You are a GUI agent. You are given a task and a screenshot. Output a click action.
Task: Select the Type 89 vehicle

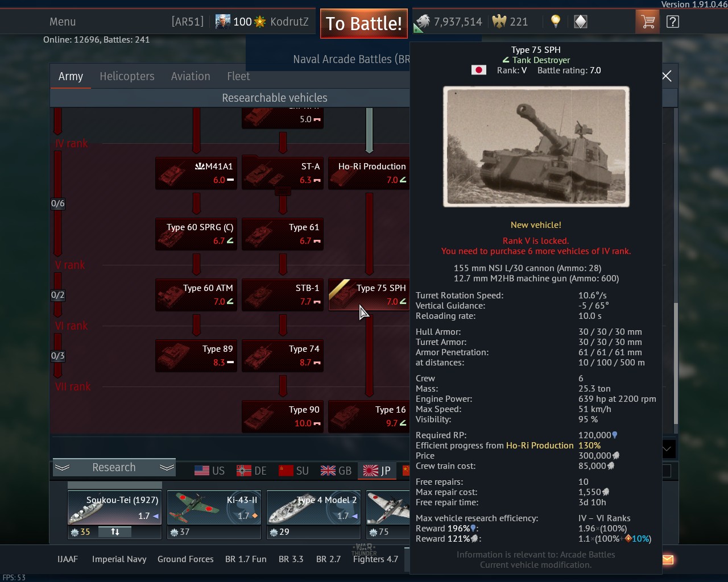(196, 355)
